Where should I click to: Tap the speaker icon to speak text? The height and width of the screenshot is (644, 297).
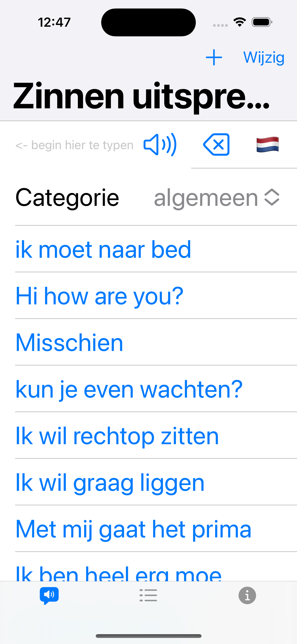click(160, 145)
